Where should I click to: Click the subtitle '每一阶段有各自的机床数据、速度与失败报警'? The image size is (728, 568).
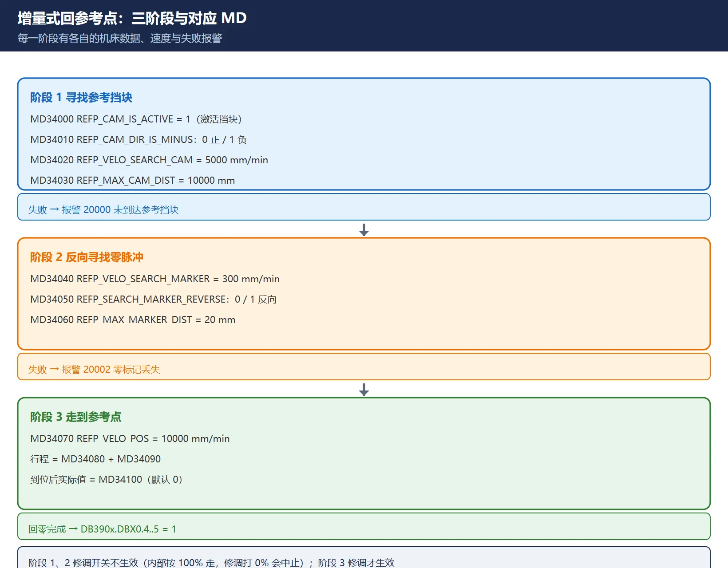pyautogui.click(x=120, y=39)
